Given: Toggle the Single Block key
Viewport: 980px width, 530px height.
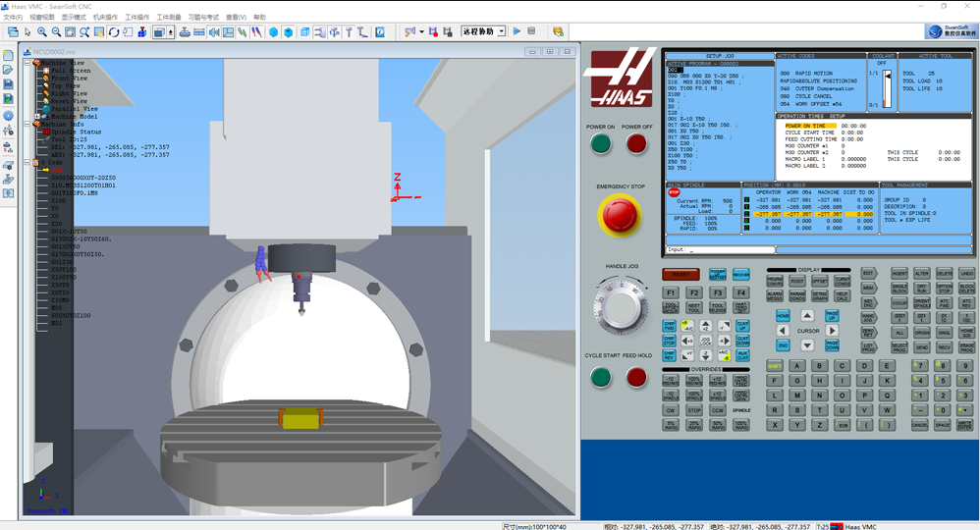Looking at the screenshot, I should click(899, 289).
